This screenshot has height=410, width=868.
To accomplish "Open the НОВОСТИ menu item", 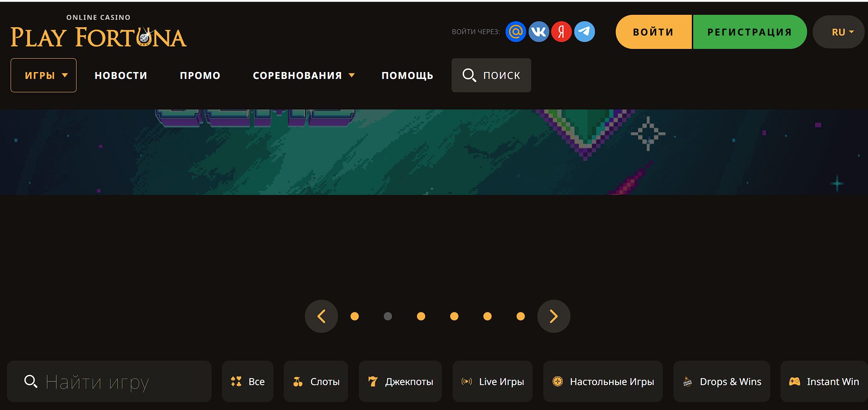I will point(121,75).
